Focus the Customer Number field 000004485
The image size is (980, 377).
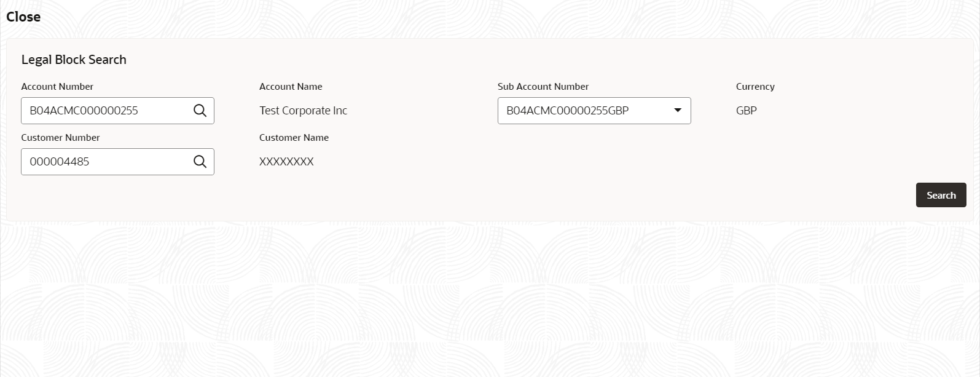[117, 162]
